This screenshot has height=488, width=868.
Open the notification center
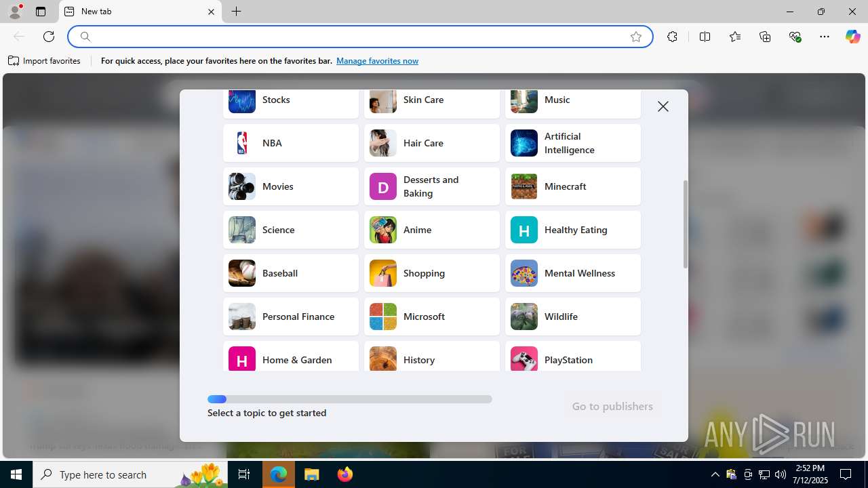click(846, 474)
